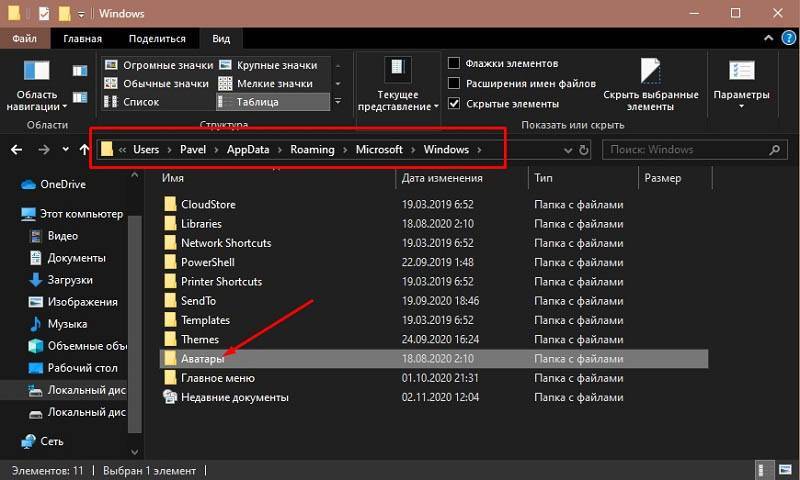Switch layout to Таблица
The width and height of the screenshot is (800, 480).
273,102
